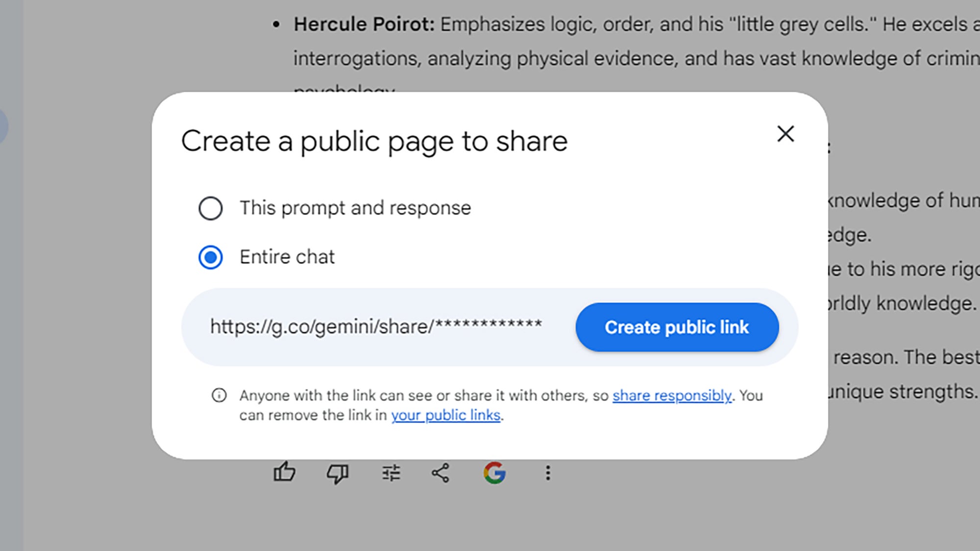The image size is (980, 551).
Task: Click the info circle icon
Action: pos(219,395)
